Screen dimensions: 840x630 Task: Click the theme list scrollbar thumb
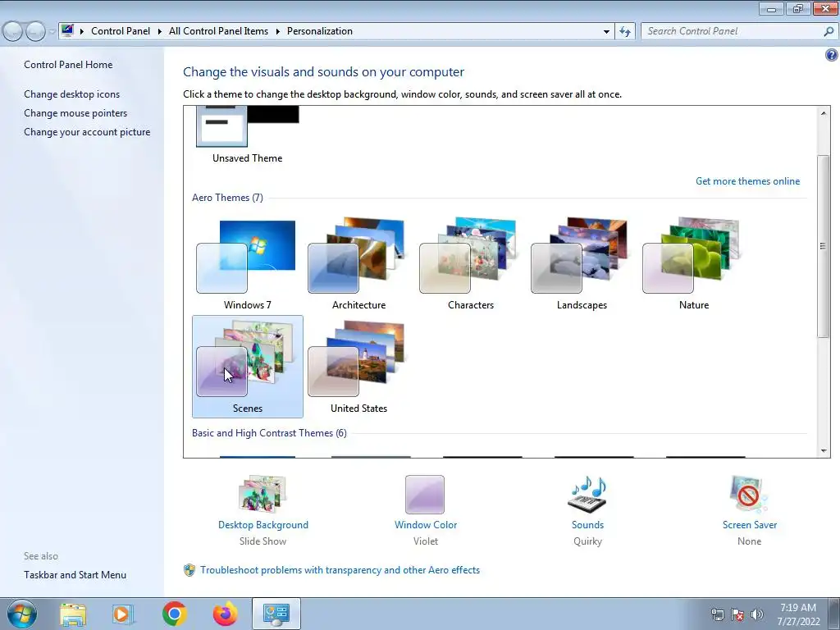click(824, 246)
